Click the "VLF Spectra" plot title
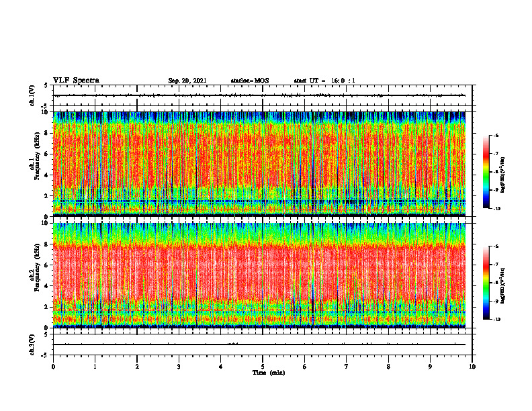Image resolution: width=532 pixels, height=411 pixels. pos(76,81)
